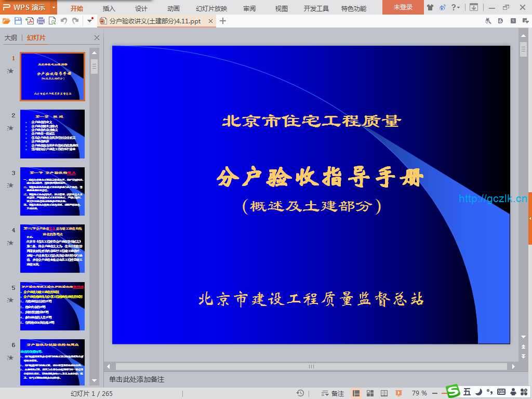Viewport: 532px width, 399px height.
Task: Open Print Preview from the toolbar
Action: coord(52,21)
